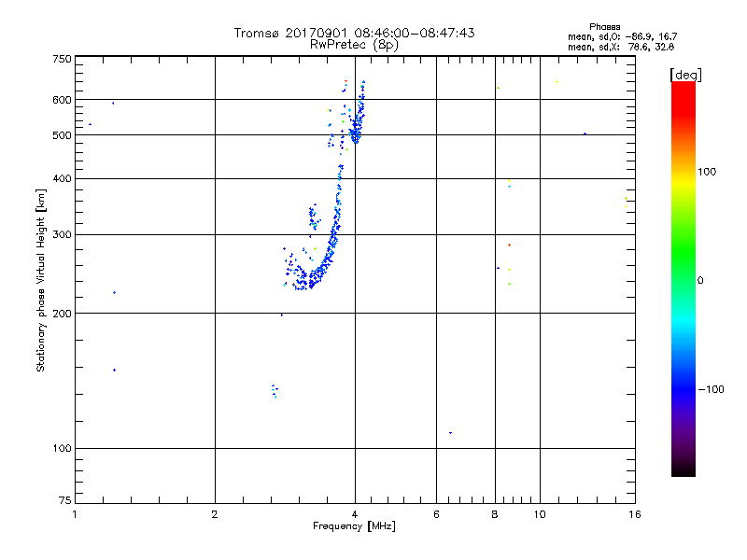The height and width of the screenshot is (560, 747).
Task: Click the phase colorbar gradient
Action: (684, 278)
